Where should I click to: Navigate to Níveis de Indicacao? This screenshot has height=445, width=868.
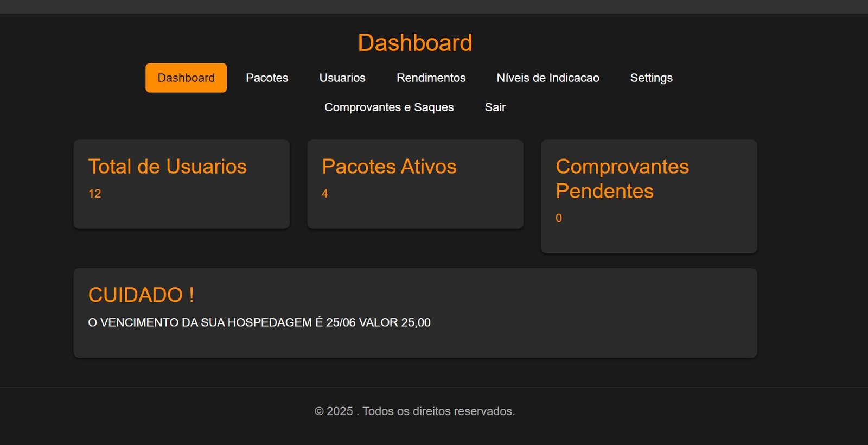tap(548, 78)
